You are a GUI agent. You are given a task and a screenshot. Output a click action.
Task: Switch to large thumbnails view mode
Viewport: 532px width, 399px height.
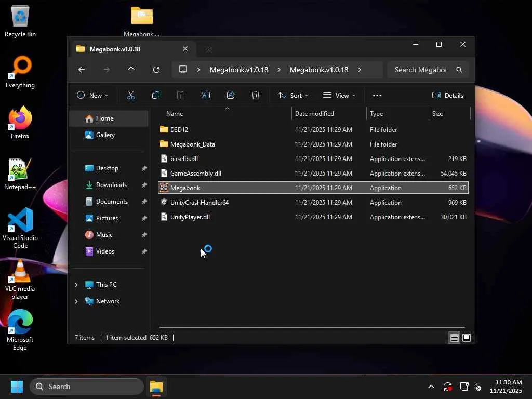[x=467, y=338]
